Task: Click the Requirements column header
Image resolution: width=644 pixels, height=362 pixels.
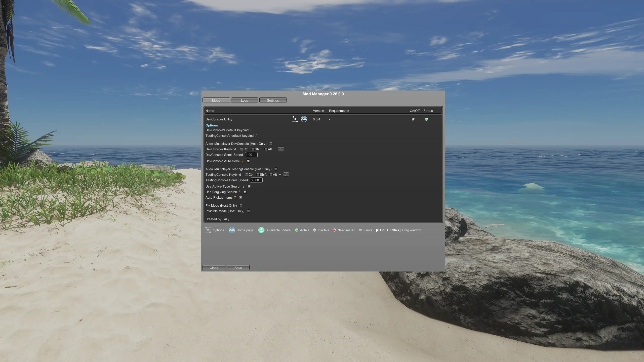Action: point(339,111)
